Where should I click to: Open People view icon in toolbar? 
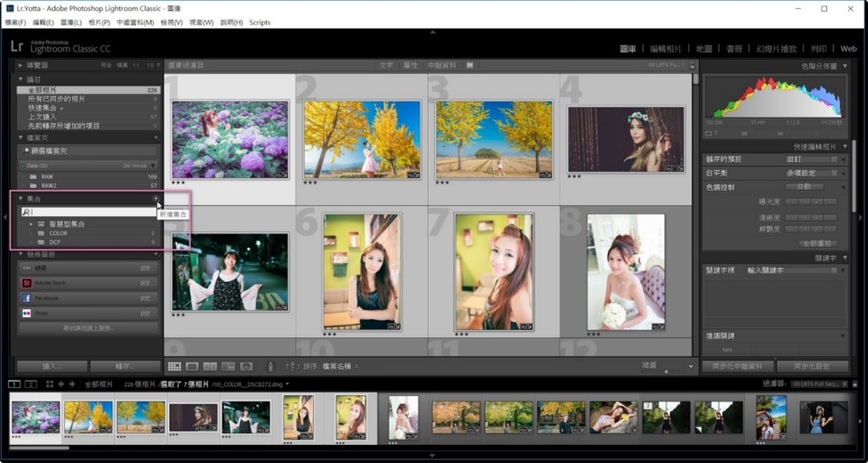coord(246,366)
